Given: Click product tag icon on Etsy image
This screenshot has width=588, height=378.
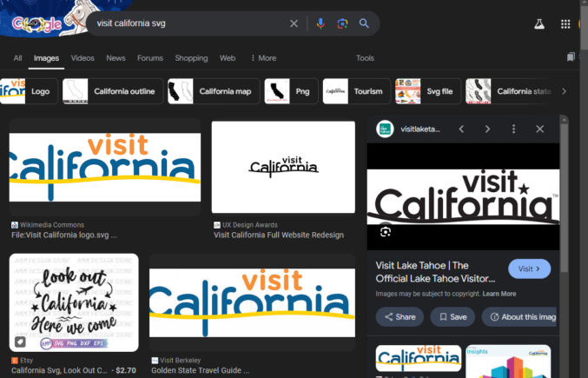Looking at the screenshot, I should click(20, 342).
